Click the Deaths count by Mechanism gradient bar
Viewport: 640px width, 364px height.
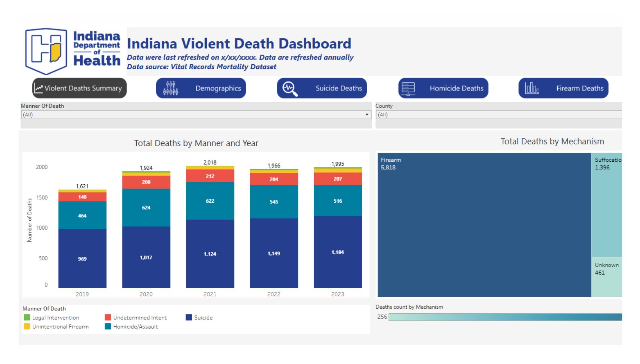(505, 317)
